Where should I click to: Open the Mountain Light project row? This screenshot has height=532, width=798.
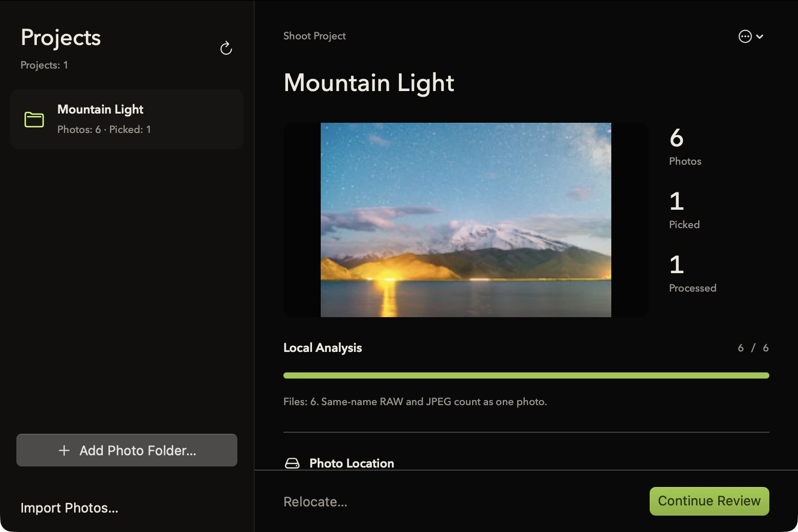pos(127,119)
